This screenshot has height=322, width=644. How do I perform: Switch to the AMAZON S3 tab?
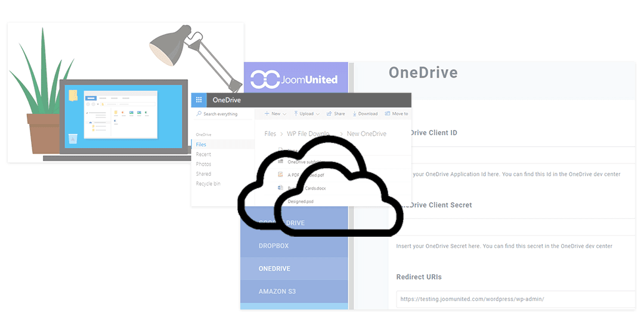click(x=277, y=292)
